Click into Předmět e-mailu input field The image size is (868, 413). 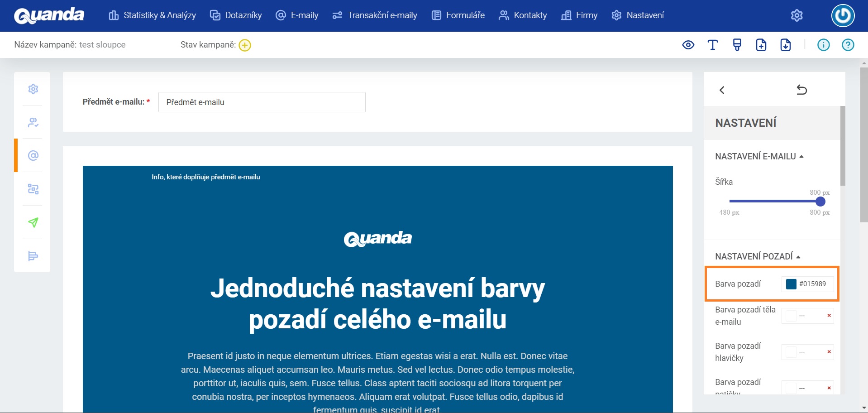[x=262, y=102]
